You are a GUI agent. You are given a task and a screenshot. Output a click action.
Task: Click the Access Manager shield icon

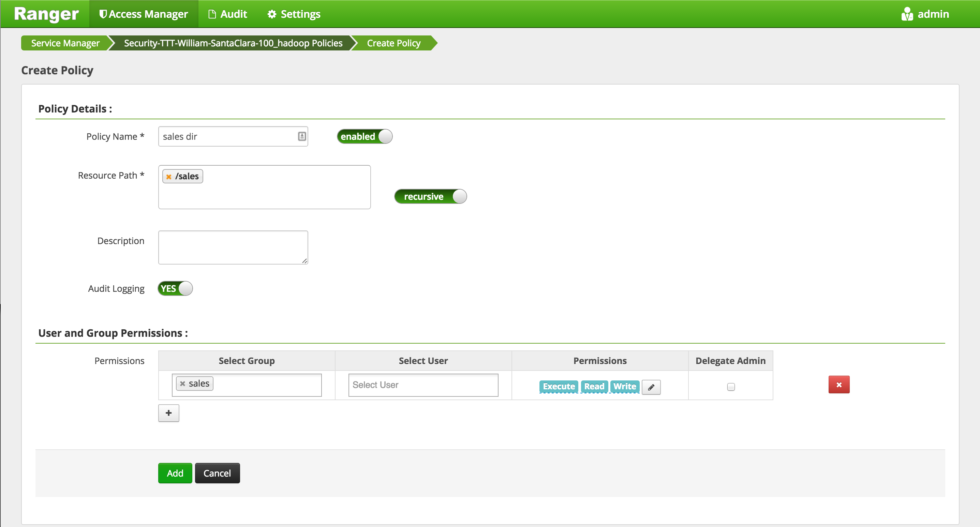coord(102,14)
